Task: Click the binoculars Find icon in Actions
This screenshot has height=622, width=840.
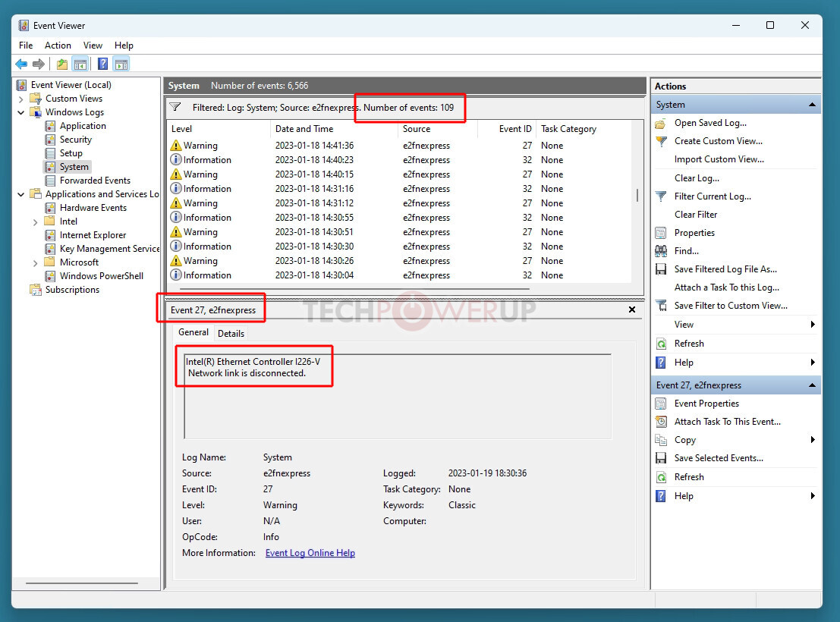Action: pyautogui.click(x=661, y=251)
